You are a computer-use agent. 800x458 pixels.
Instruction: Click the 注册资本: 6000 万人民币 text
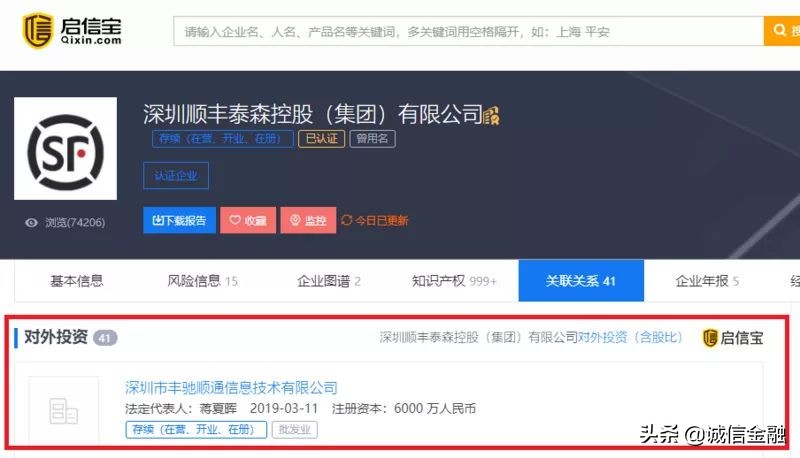click(x=404, y=409)
